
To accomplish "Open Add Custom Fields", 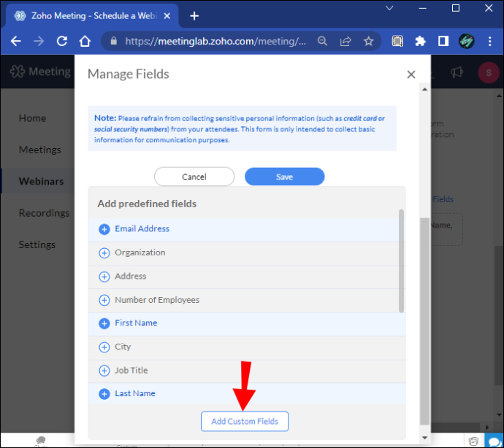I will click(245, 421).
